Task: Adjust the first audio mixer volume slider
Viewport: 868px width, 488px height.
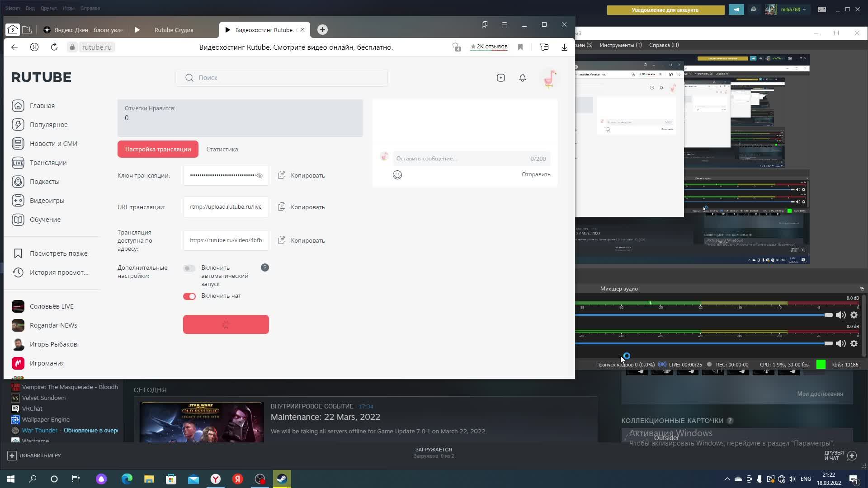Action: [x=828, y=315]
